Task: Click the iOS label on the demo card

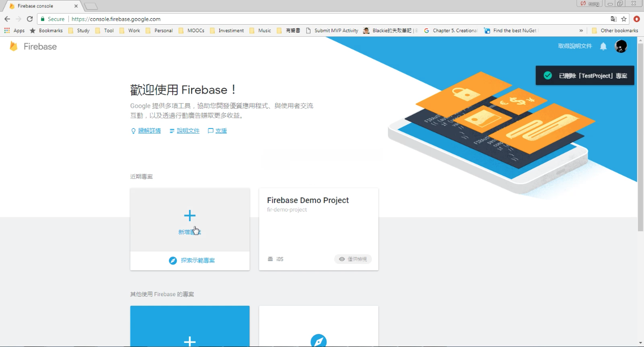Action: point(280,259)
